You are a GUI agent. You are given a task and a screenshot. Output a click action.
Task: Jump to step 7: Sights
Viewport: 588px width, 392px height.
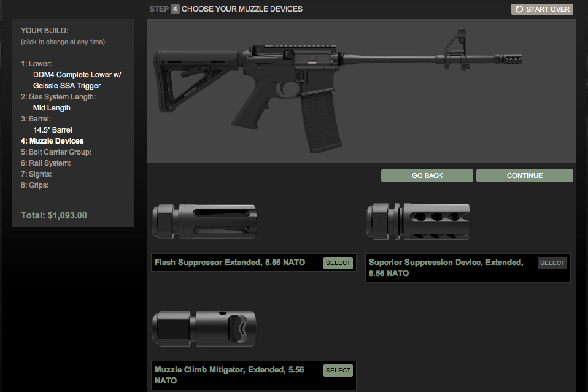(x=36, y=174)
